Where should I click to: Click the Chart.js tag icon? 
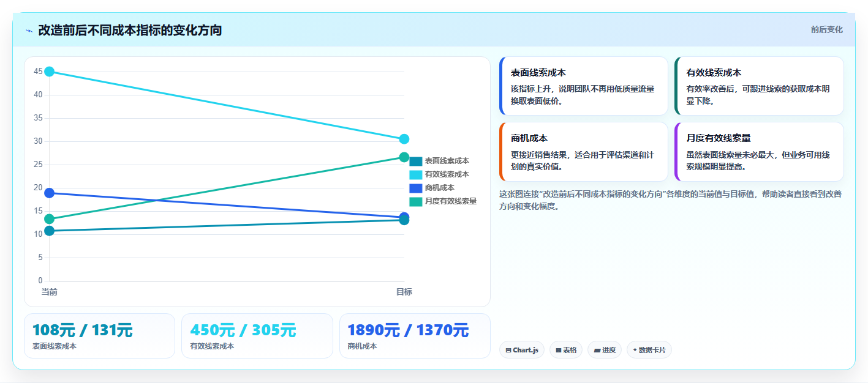point(508,351)
